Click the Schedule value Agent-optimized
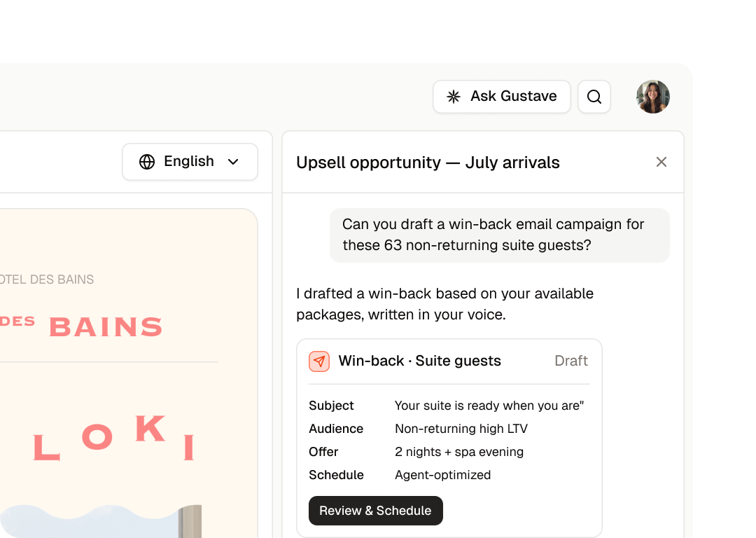The width and height of the screenshot is (756, 538). point(442,475)
